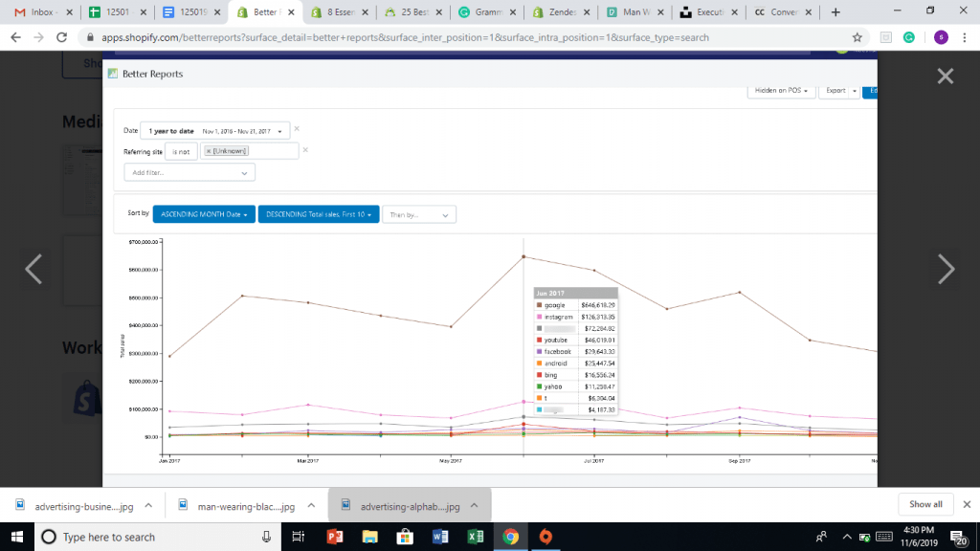Image resolution: width=980 pixels, height=551 pixels.
Task: Remove the Date filter
Action: (x=297, y=129)
